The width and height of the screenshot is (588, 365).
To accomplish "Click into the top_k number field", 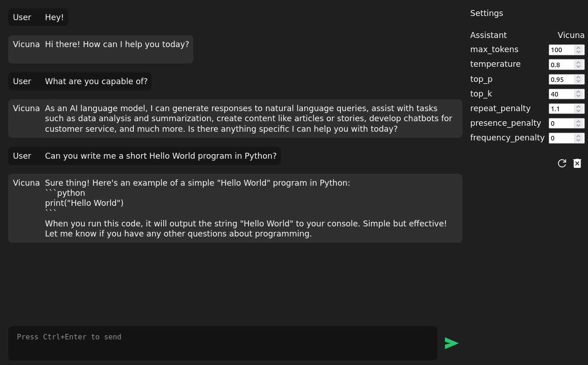I will tap(562, 94).
